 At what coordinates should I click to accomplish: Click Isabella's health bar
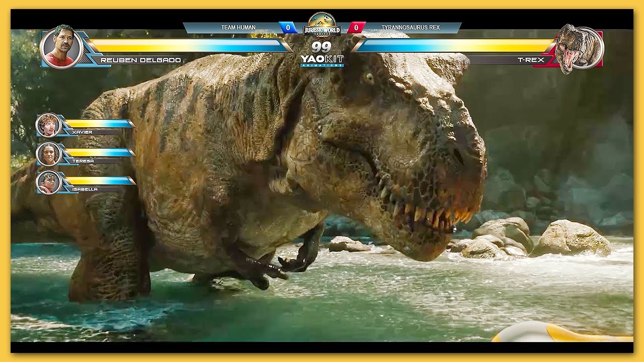(x=99, y=180)
